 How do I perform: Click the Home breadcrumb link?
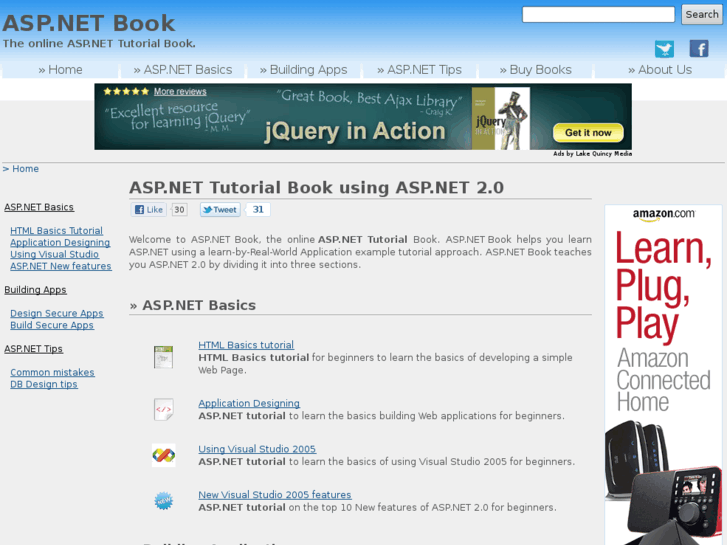coord(26,169)
